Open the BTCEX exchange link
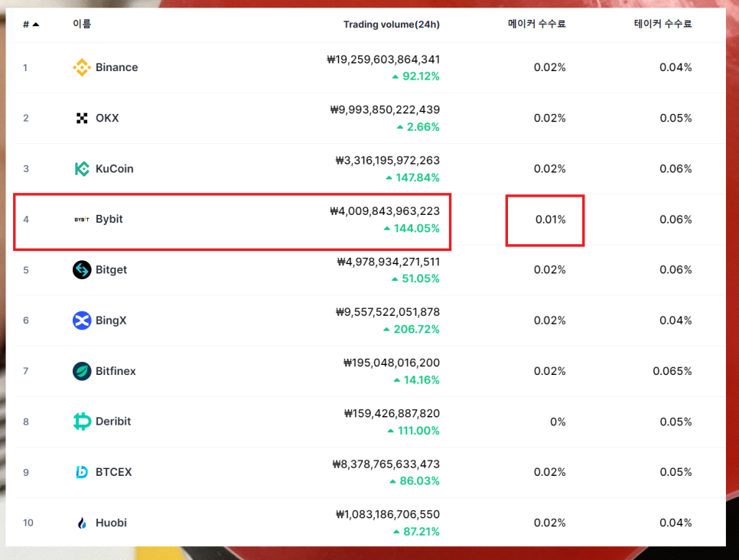Image resolution: width=739 pixels, height=560 pixels. [x=113, y=472]
